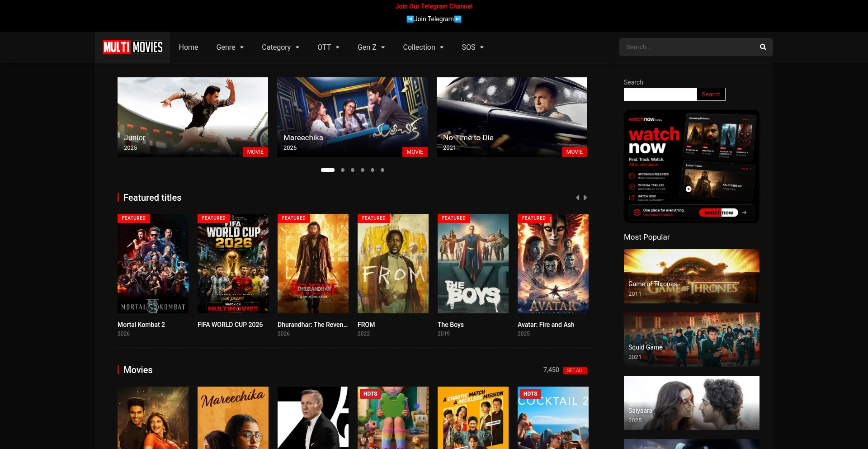Click the Join Our Telegram Channel heading
The width and height of the screenshot is (868, 449).
coord(434,6)
